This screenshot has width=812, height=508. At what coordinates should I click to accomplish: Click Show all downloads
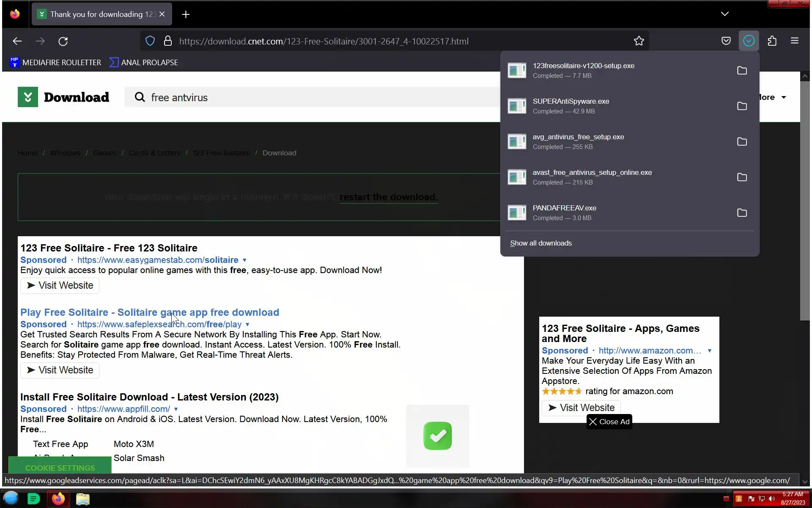tap(540, 243)
